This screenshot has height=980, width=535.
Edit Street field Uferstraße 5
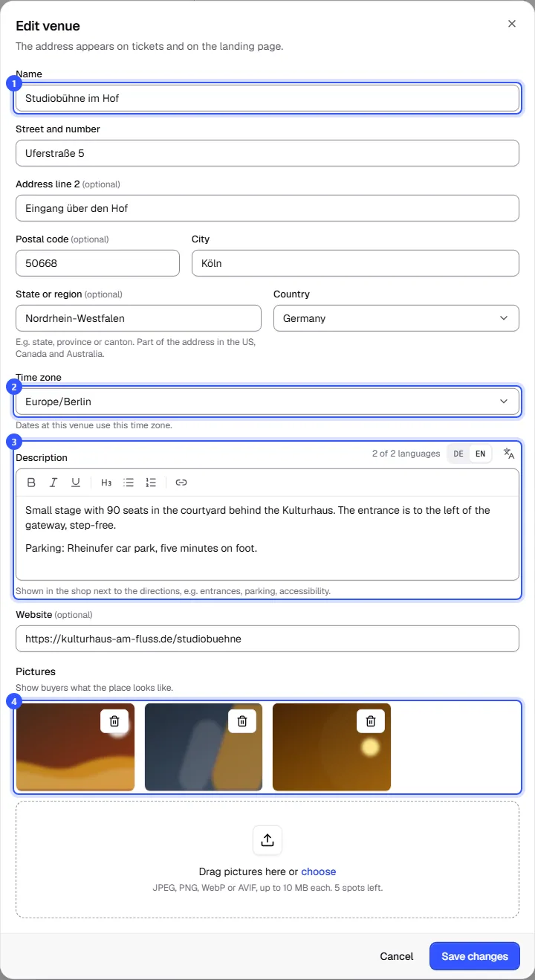[267, 153]
